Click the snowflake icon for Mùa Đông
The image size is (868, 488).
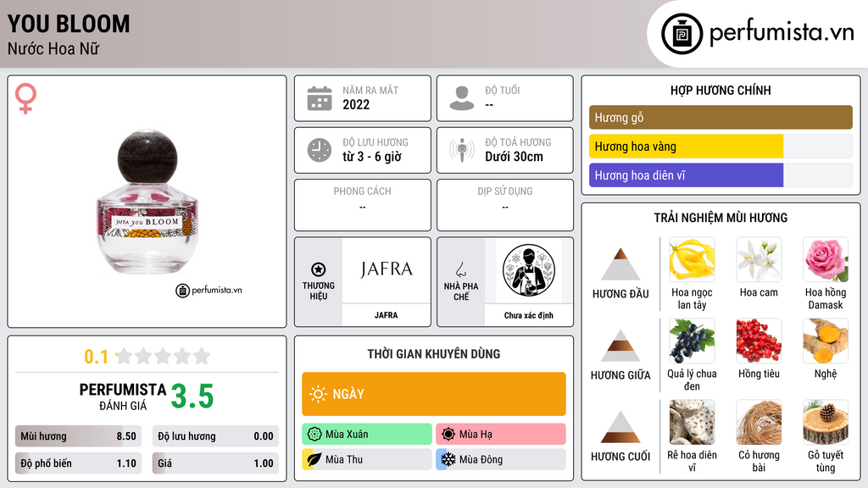(448, 459)
